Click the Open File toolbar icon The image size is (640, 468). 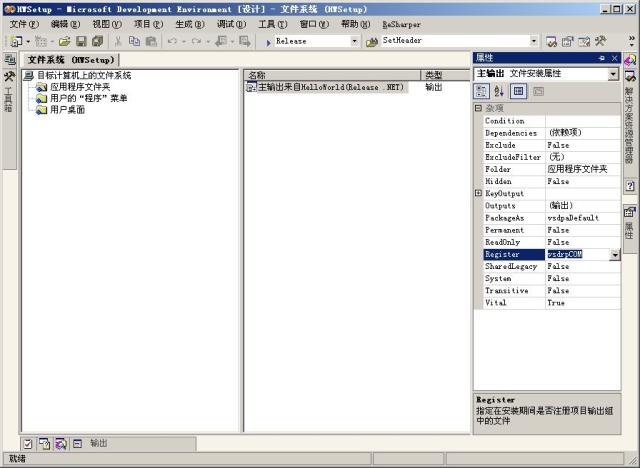click(x=65, y=41)
